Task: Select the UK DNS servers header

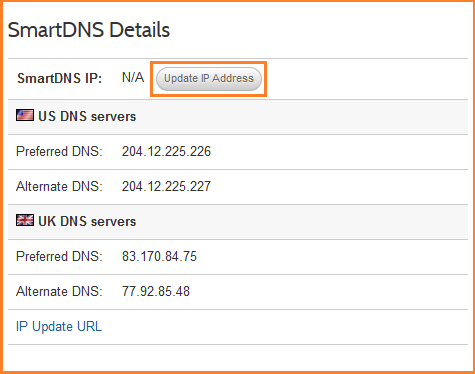Action: (x=87, y=221)
